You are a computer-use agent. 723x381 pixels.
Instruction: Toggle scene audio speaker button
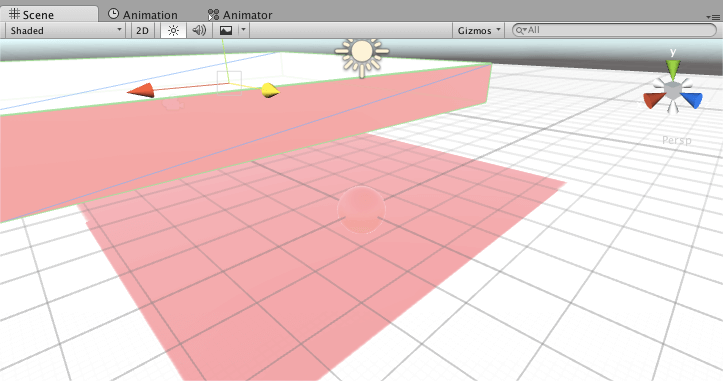click(x=199, y=30)
